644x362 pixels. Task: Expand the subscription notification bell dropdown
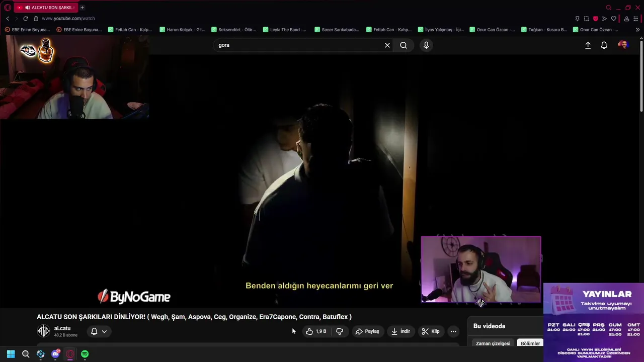click(x=99, y=331)
